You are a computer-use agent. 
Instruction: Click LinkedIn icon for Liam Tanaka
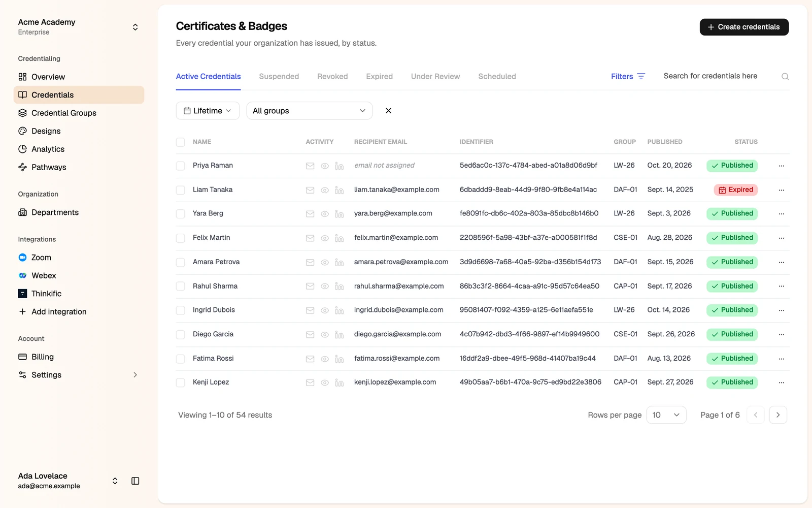click(340, 190)
